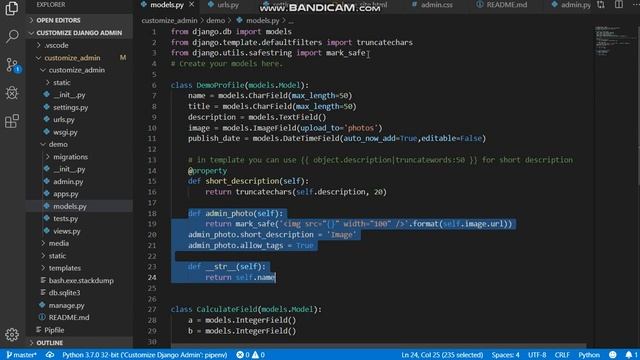Click the synchronize changes cloud icon

[x=50, y=355]
